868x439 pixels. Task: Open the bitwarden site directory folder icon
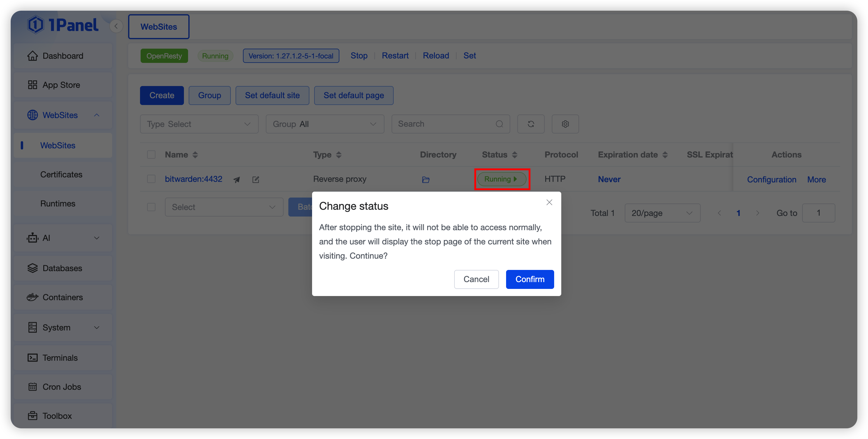coord(426,179)
